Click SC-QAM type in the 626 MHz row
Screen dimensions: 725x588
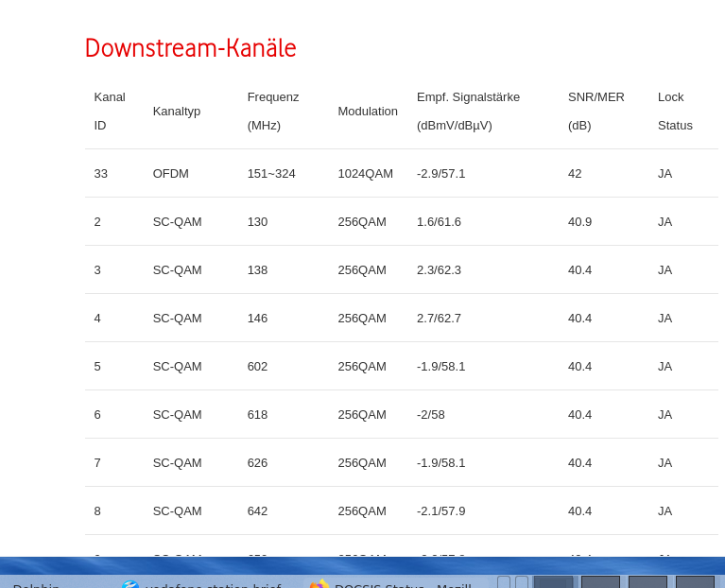(177, 463)
